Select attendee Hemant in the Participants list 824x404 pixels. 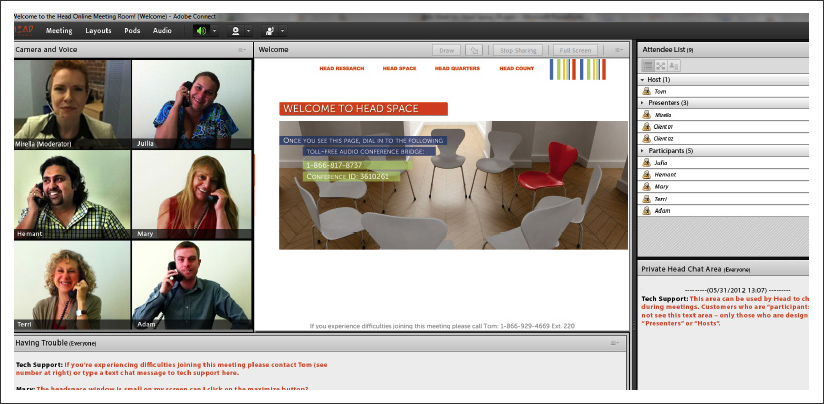click(667, 174)
